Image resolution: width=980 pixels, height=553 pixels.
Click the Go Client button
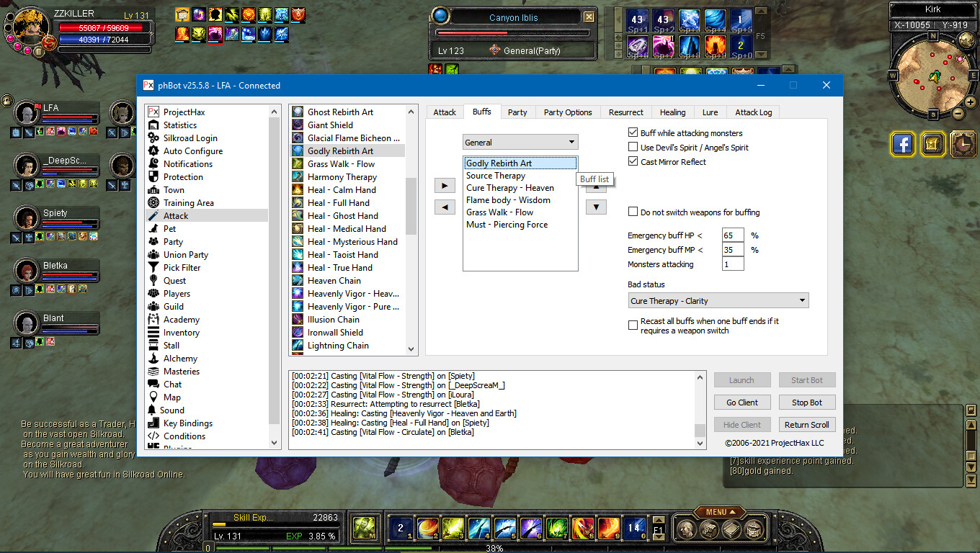pyautogui.click(x=741, y=403)
